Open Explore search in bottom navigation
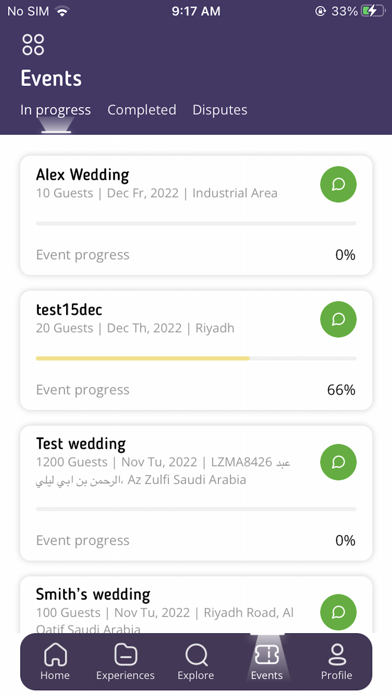The height and width of the screenshot is (696, 392). click(196, 662)
